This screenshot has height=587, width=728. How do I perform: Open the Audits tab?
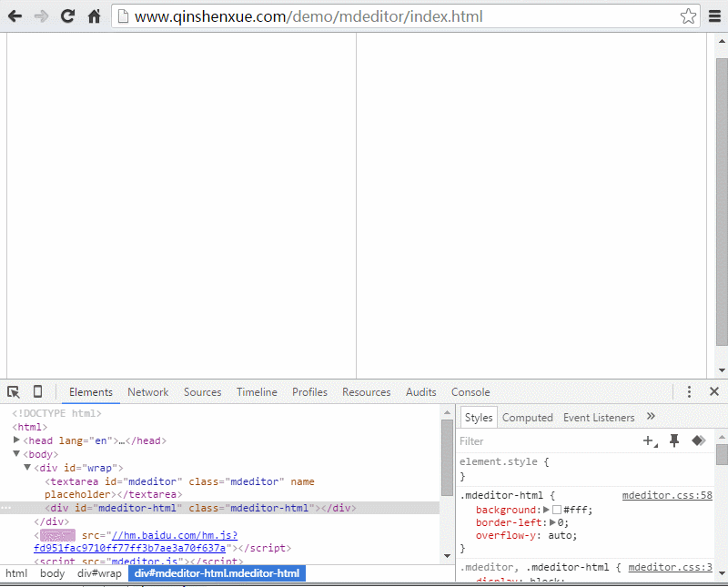pos(421,392)
